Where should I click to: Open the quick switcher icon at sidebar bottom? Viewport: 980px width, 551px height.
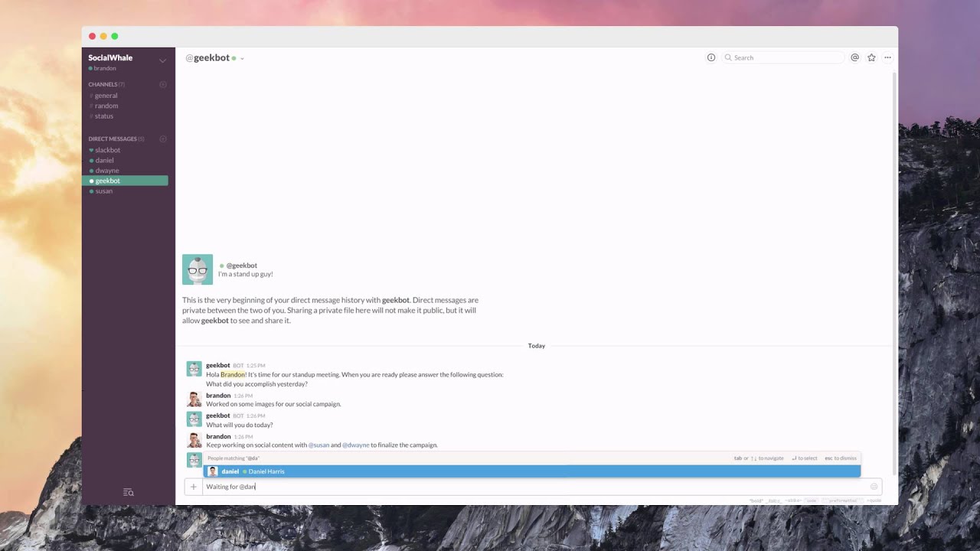(x=129, y=492)
